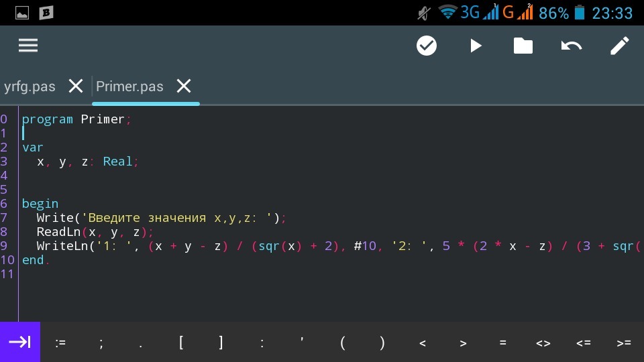The width and height of the screenshot is (644, 362).
Task: Insert tab with the arrow key button
Action: click(x=20, y=342)
